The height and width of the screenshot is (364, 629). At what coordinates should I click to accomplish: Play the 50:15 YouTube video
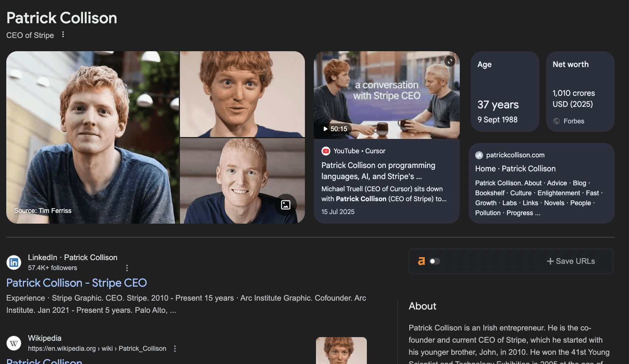point(335,129)
